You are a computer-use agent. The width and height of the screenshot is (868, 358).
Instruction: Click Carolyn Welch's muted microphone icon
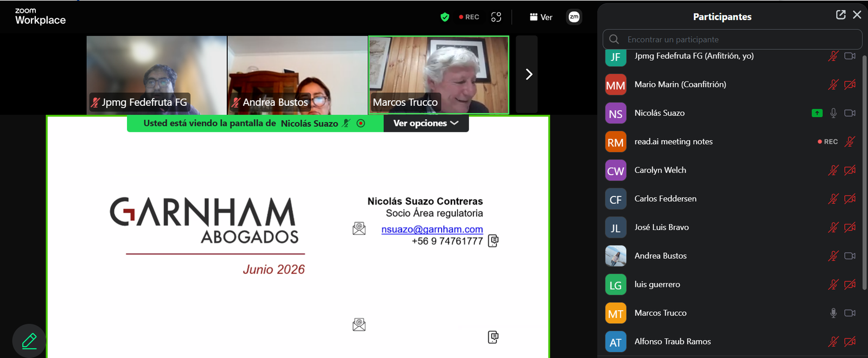tap(833, 170)
